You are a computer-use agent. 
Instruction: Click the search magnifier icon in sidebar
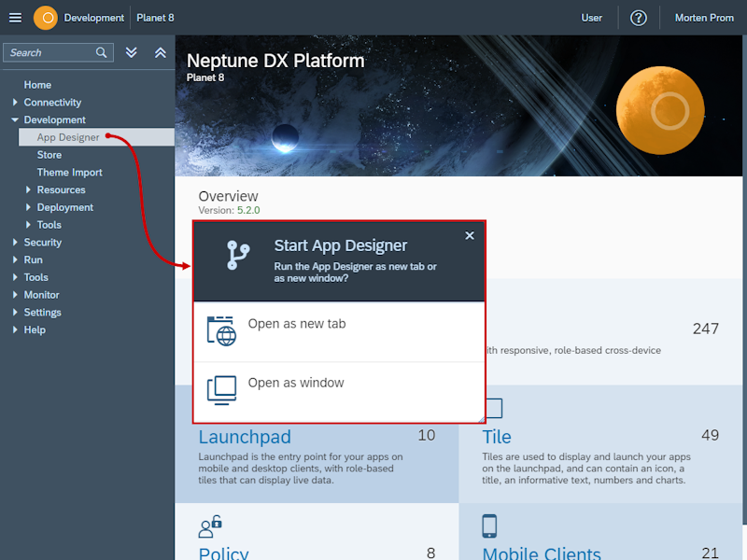101,52
